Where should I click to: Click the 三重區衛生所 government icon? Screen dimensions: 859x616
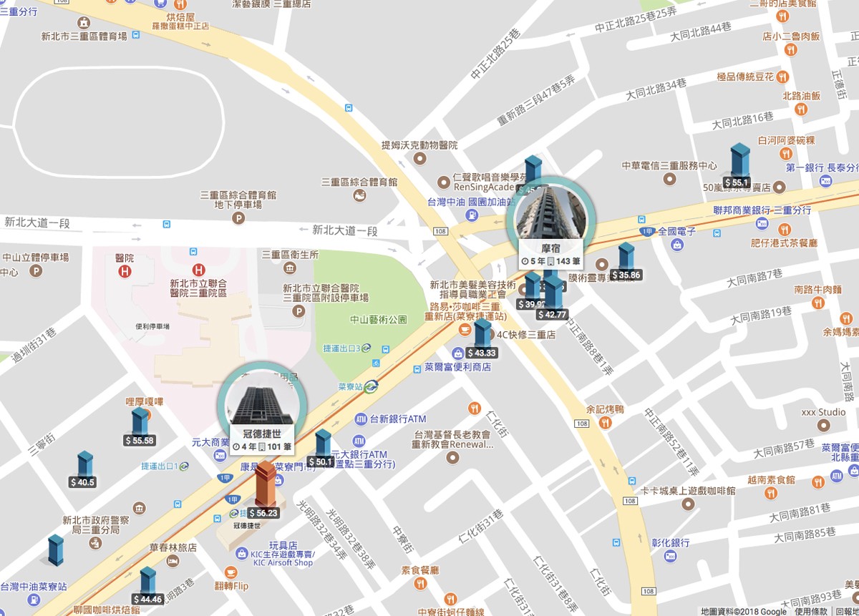[x=290, y=268]
